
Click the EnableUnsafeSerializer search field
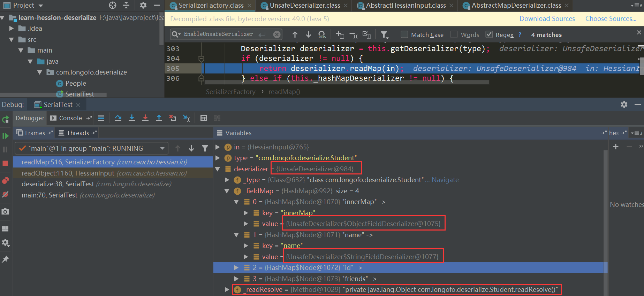219,34
